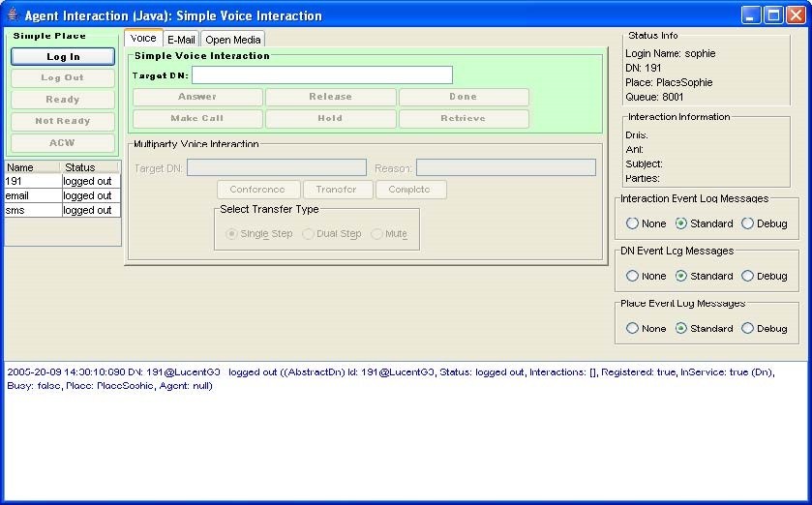The image size is (812, 505).
Task: Set Interaction Event Log to None
Action: [x=646, y=223]
